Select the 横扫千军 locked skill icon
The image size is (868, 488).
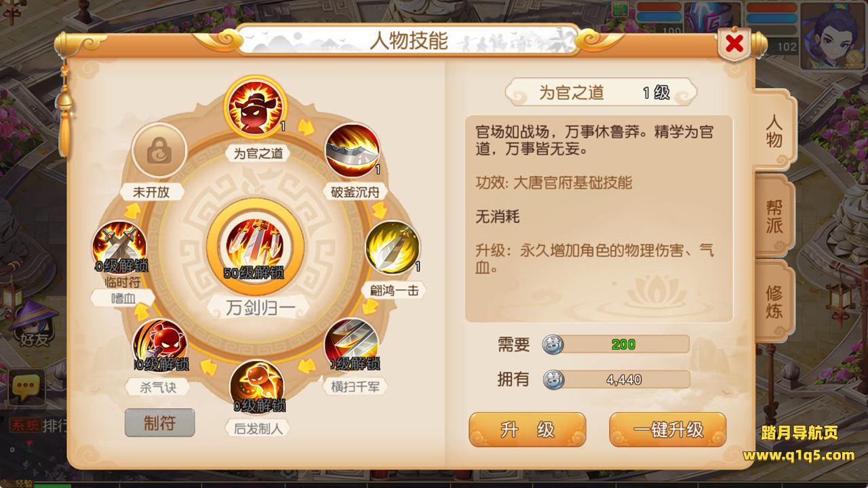point(351,345)
